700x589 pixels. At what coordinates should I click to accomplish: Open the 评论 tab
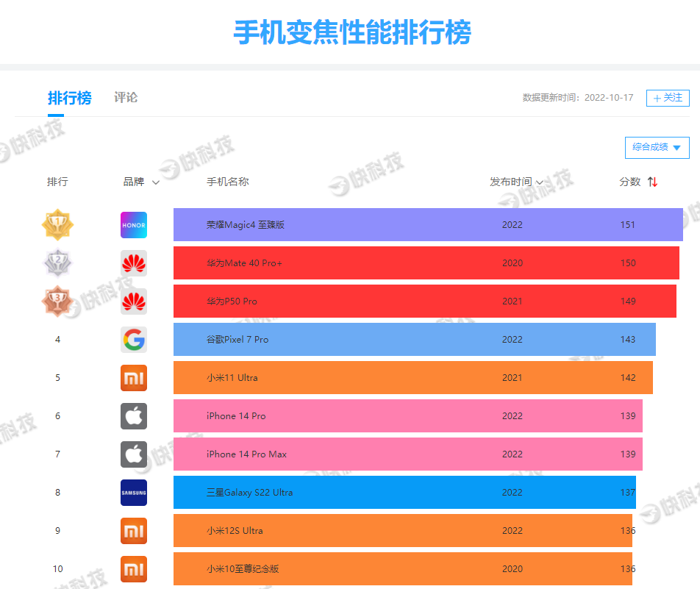coord(126,97)
